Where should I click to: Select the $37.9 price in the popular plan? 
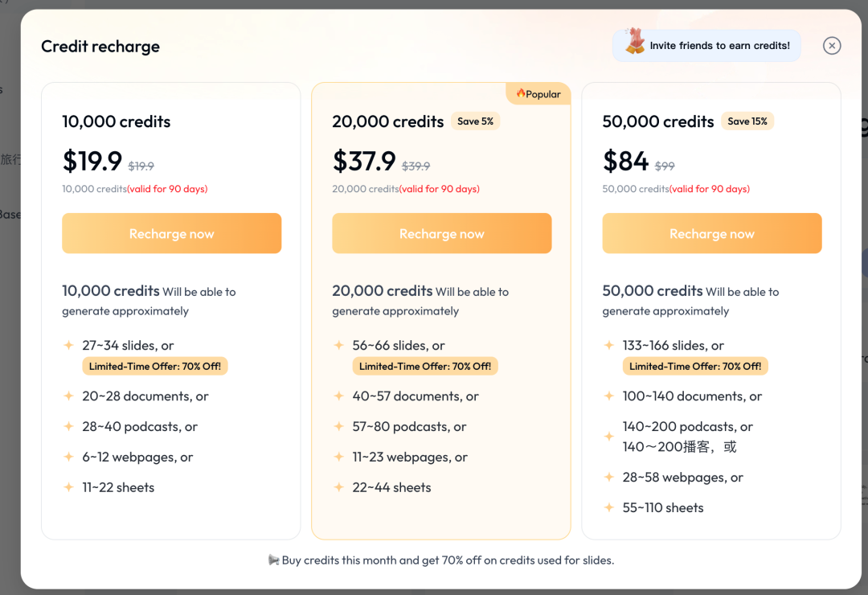[364, 162]
